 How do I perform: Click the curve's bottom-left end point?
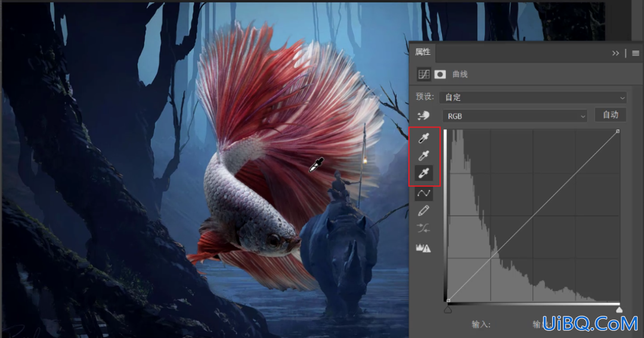pos(448,300)
